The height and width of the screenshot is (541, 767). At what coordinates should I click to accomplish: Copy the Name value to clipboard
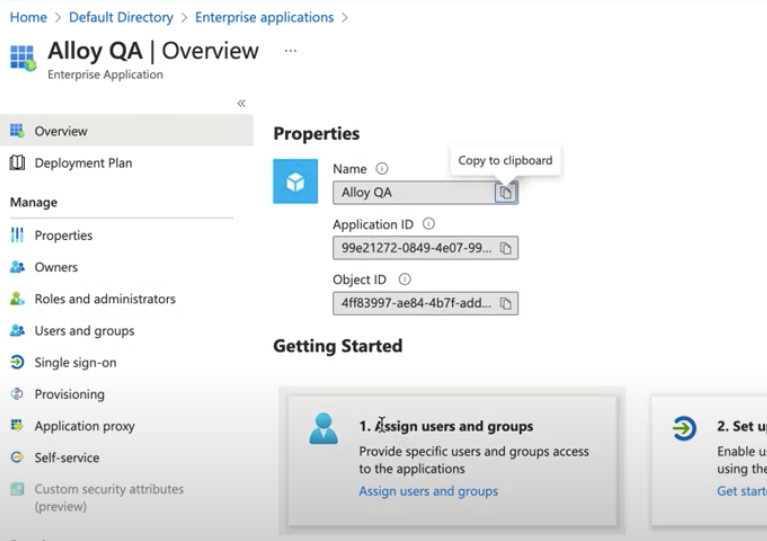pyautogui.click(x=506, y=193)
